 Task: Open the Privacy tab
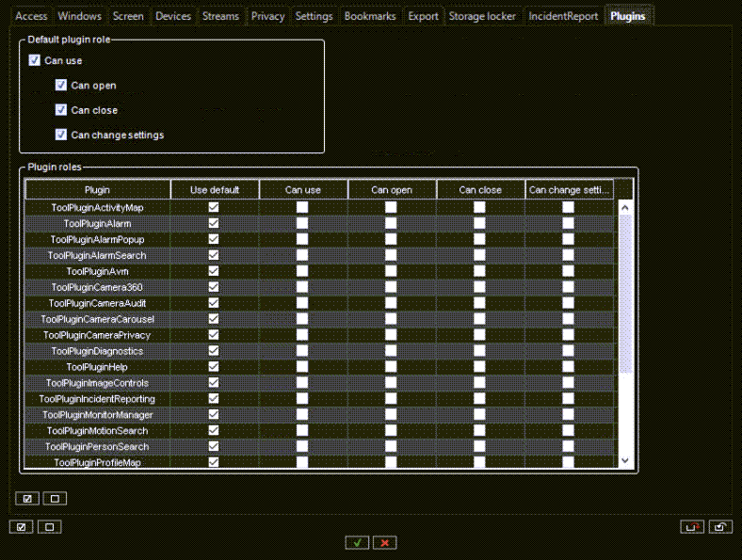tap(267, 16)
